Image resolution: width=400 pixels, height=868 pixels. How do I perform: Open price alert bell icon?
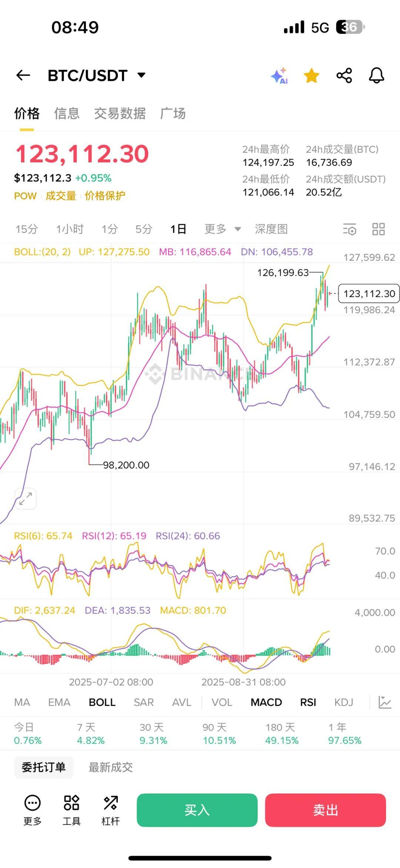(376, 76)
